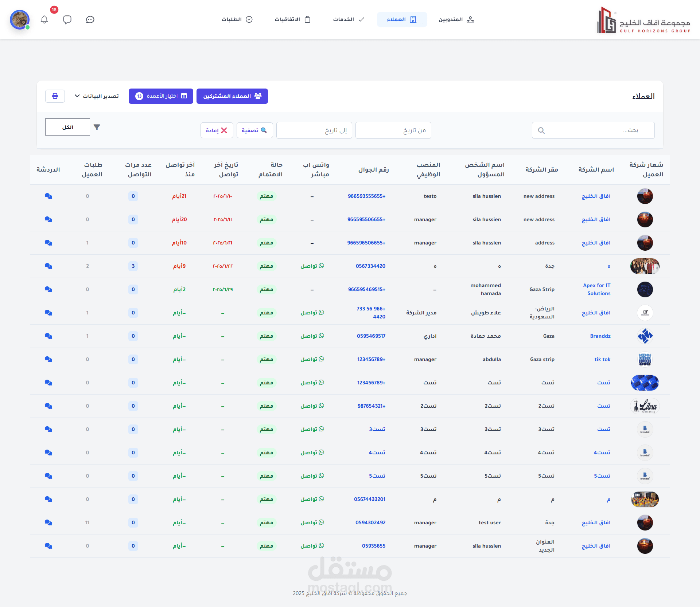This screenshot has width=700, height=607.
Task: Expand the تصدير البيانات export dropdown
Action: click(97, 96)
